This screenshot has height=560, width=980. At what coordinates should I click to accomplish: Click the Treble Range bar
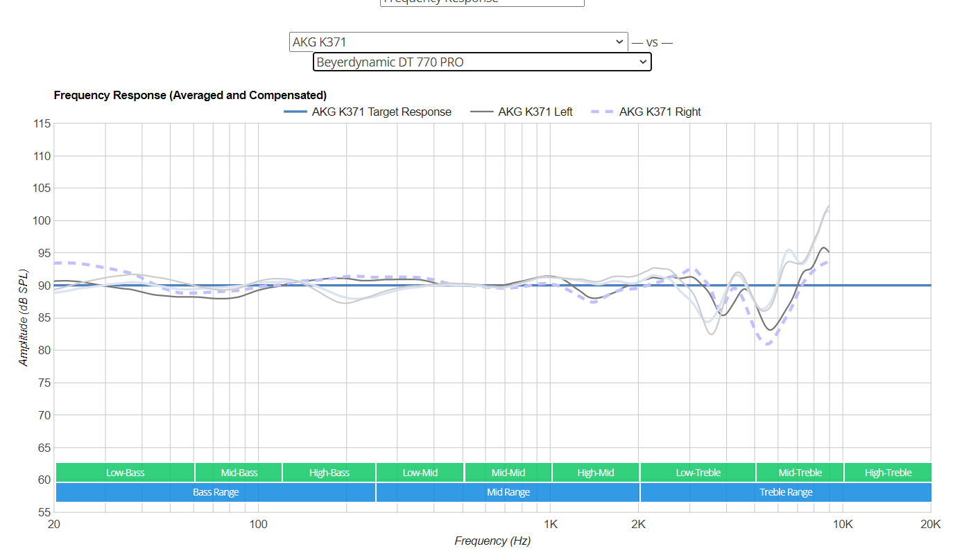786,492
